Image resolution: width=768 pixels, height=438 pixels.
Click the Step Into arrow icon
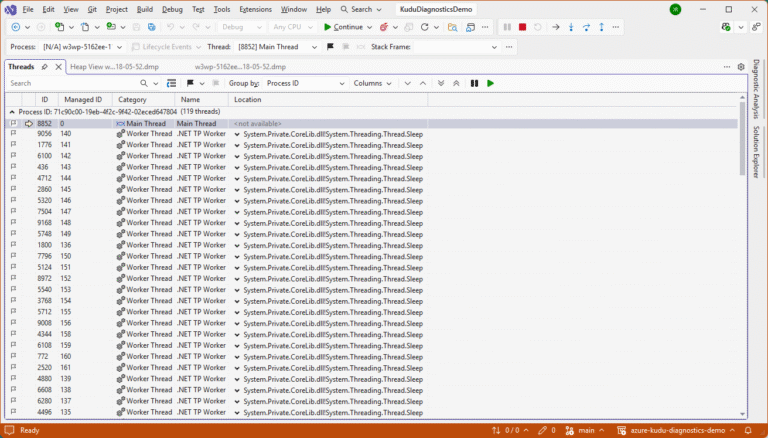point(571,27)
